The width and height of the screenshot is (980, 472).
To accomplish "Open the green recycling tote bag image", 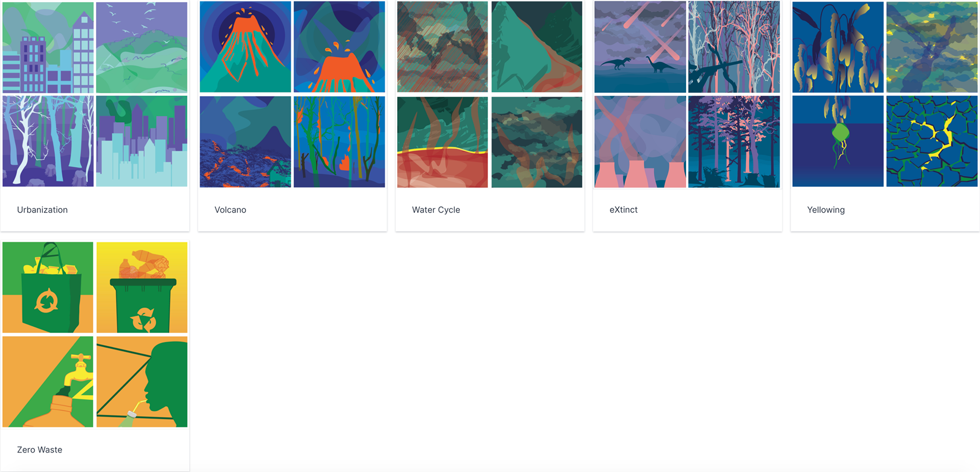I will click(x=48, y=287).
